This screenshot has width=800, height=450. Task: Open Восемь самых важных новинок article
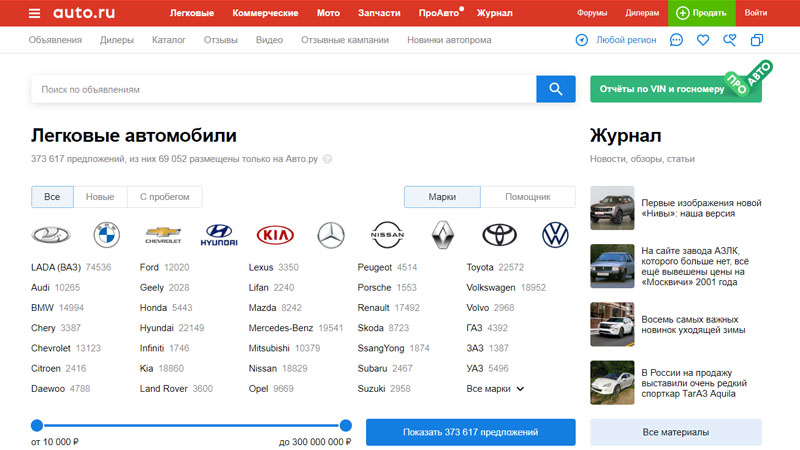point(693,324)
